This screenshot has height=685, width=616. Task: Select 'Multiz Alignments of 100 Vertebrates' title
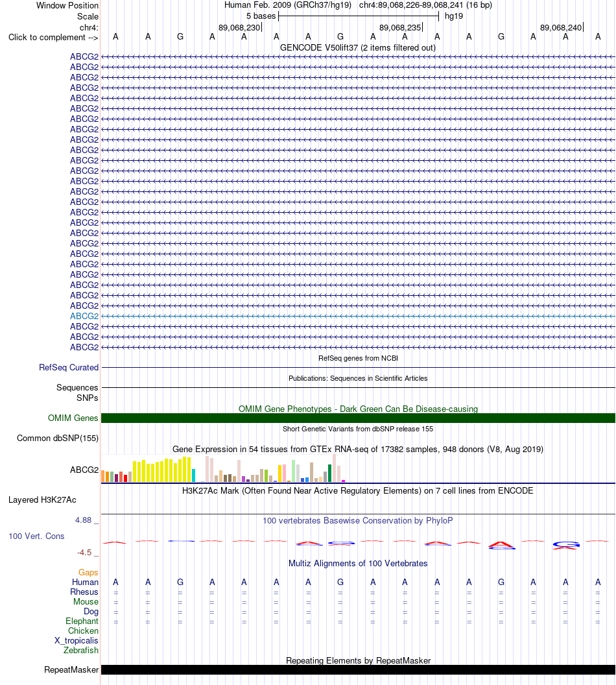click(358, 564)
